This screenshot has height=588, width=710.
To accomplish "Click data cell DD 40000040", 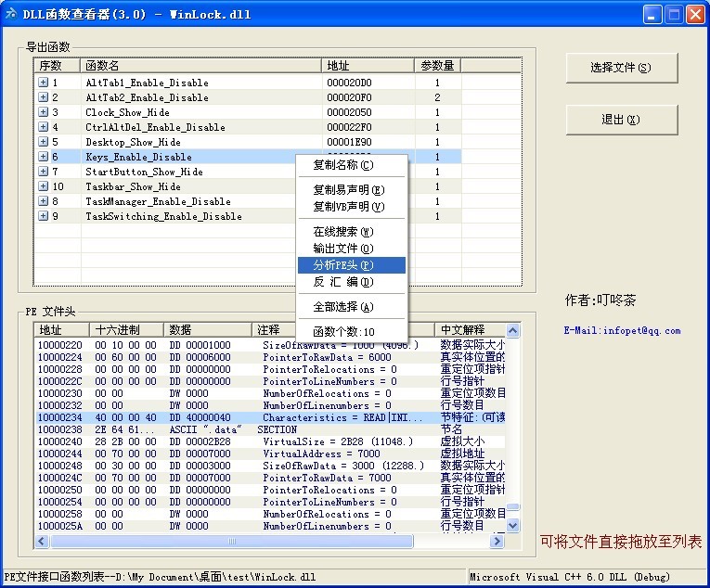I will click(x=200, y=417).
